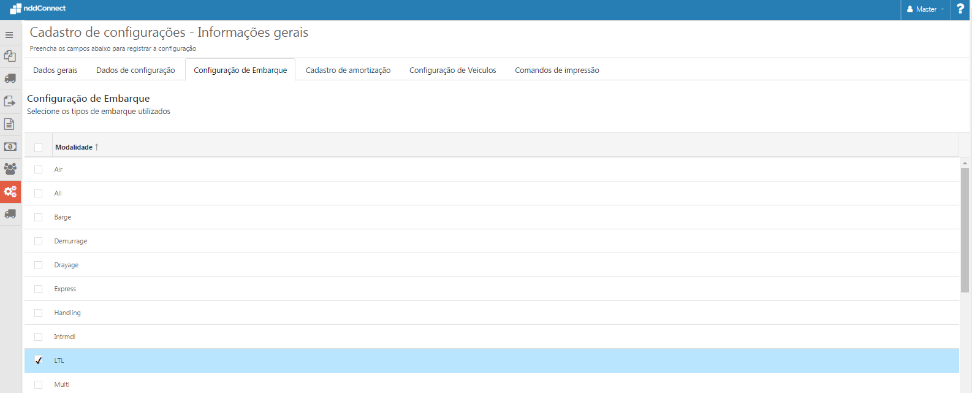This screenshot has height=393, width=980.
Task: Click the truck icon below the copy icon
Action: coord(10,78)
